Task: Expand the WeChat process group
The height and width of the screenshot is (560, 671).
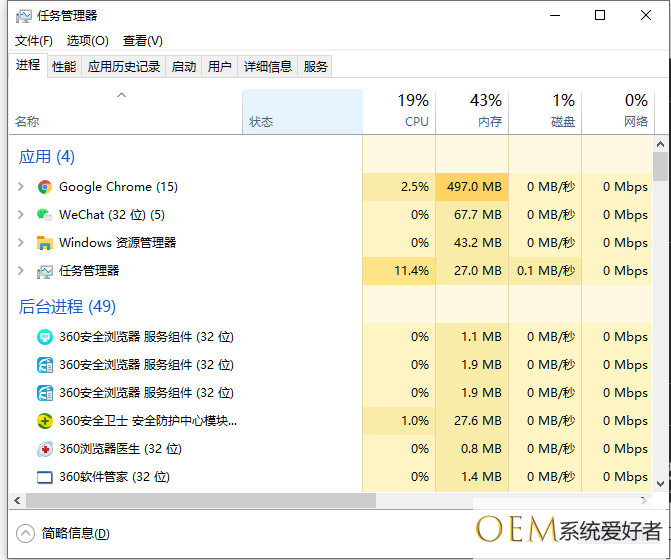Action: click(20, 215)
